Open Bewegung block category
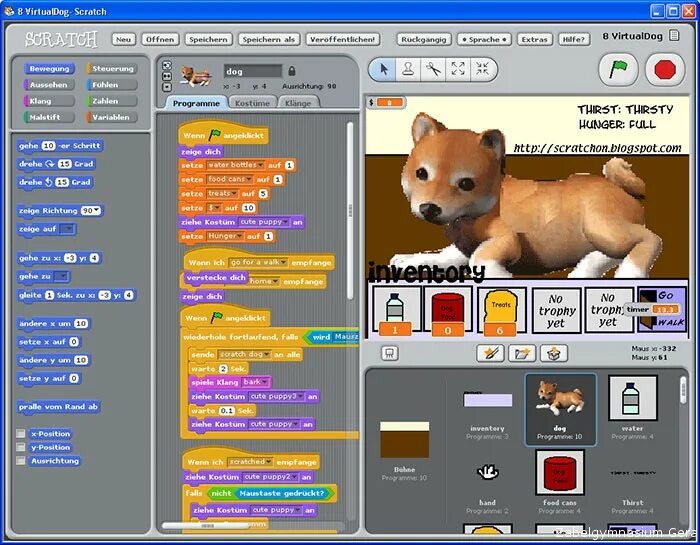 point(49,69)
